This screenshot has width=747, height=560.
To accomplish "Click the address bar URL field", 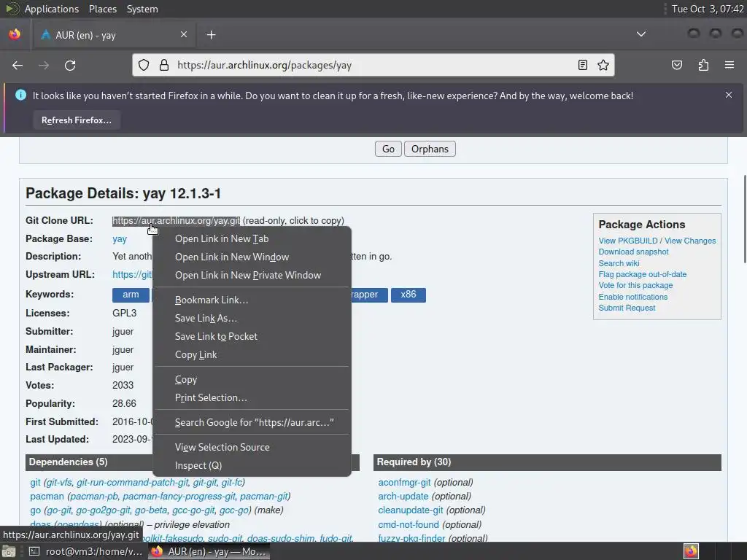I will click(373, 65).
